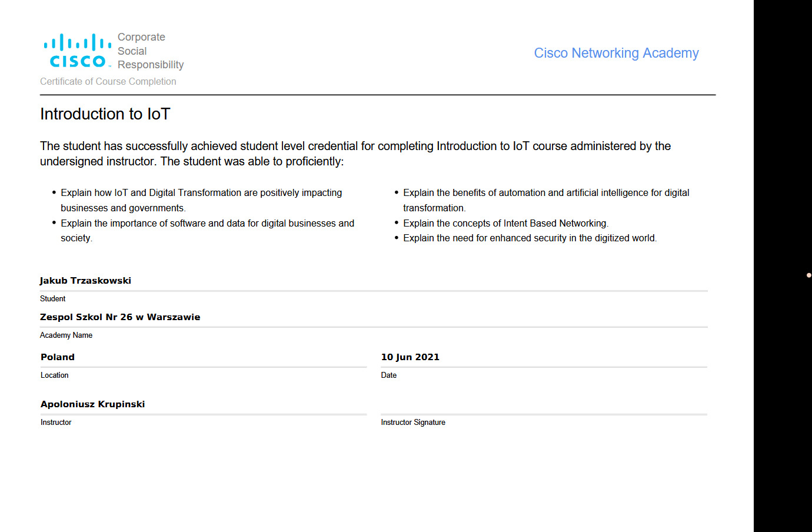This screenshot has height=532, width=812.
Task: Click the Corporate Social Responsibility text
Action: click(x=150, y=51)
